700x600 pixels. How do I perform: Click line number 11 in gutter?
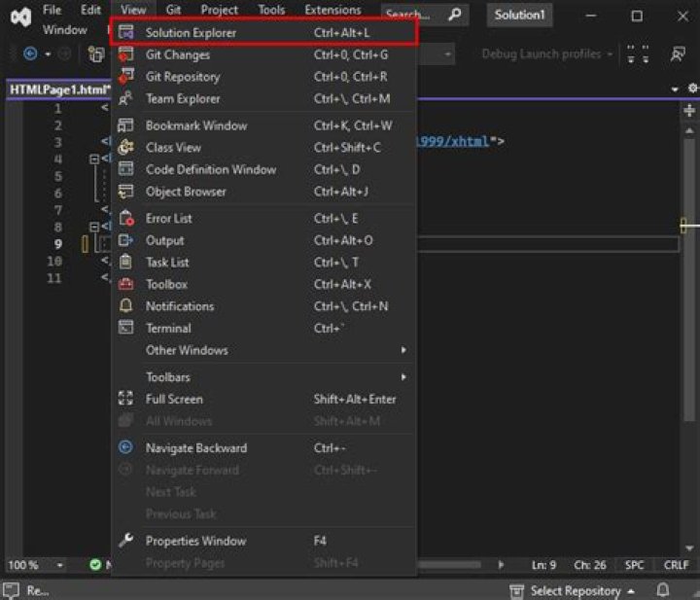54,278
